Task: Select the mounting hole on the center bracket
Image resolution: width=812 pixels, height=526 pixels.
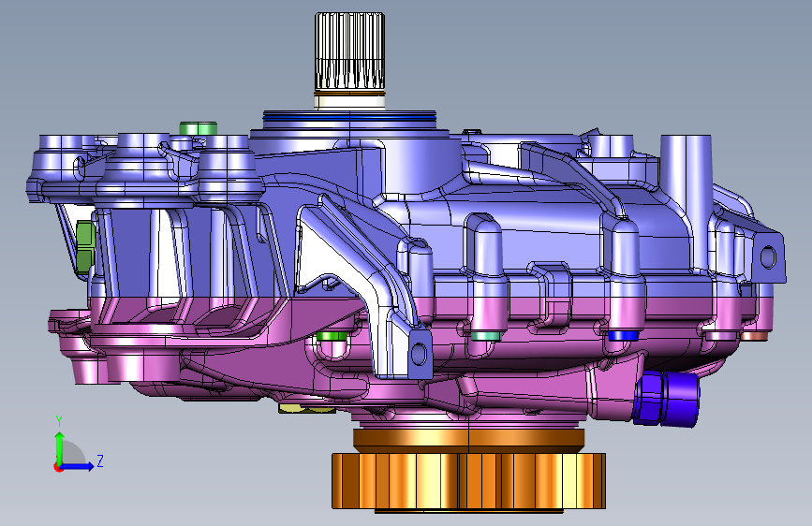Action: 419,354
